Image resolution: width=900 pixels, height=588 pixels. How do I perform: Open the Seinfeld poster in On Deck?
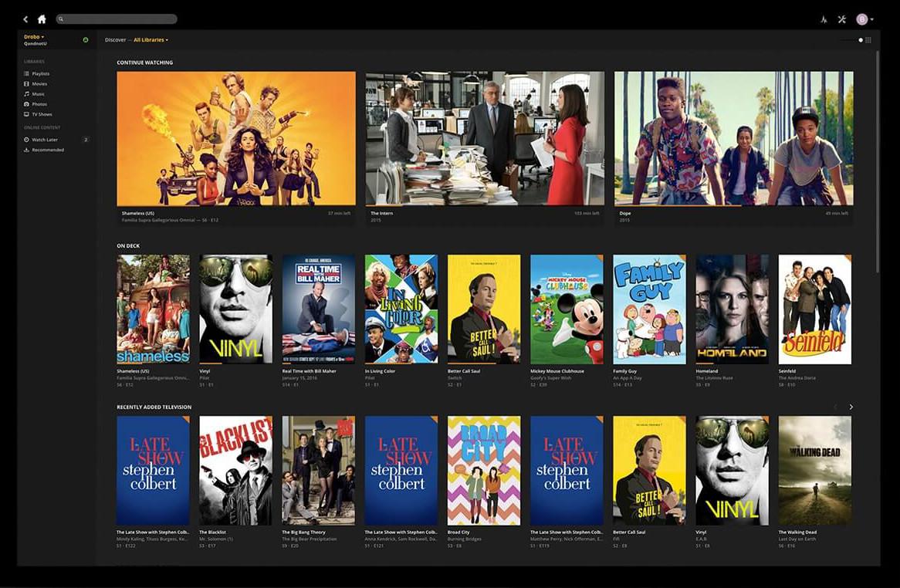pos(814,309)
